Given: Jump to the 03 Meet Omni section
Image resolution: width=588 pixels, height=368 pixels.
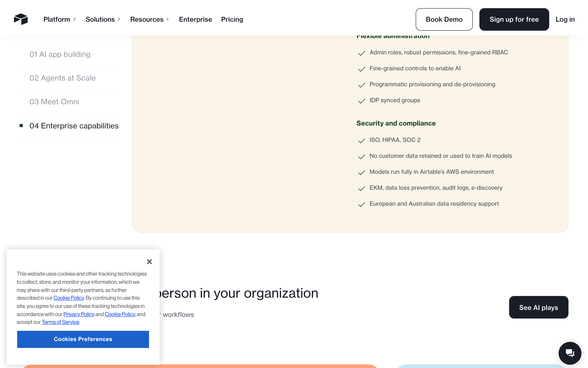Looking at the screenshot, I should click(x=54, y=101).
